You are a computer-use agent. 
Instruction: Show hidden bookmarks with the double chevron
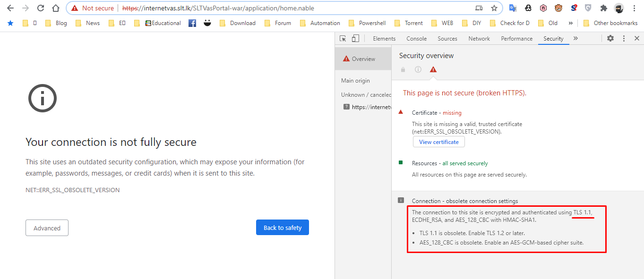[571, 23]
